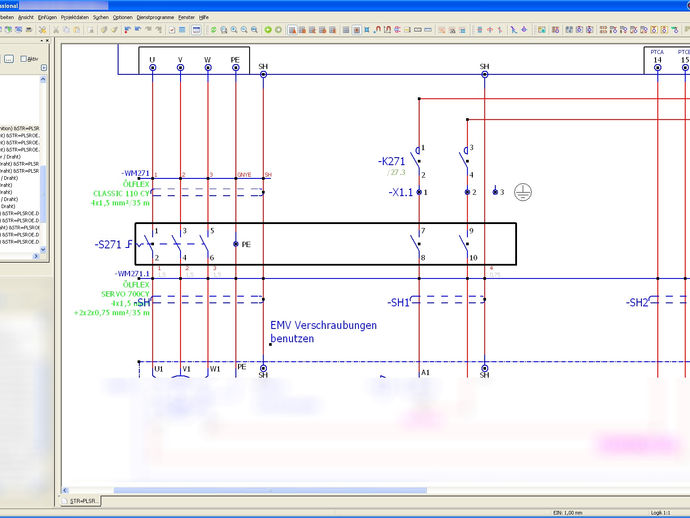
Task: Click the navigator panel pin button
Action: [x=42, y=40]
